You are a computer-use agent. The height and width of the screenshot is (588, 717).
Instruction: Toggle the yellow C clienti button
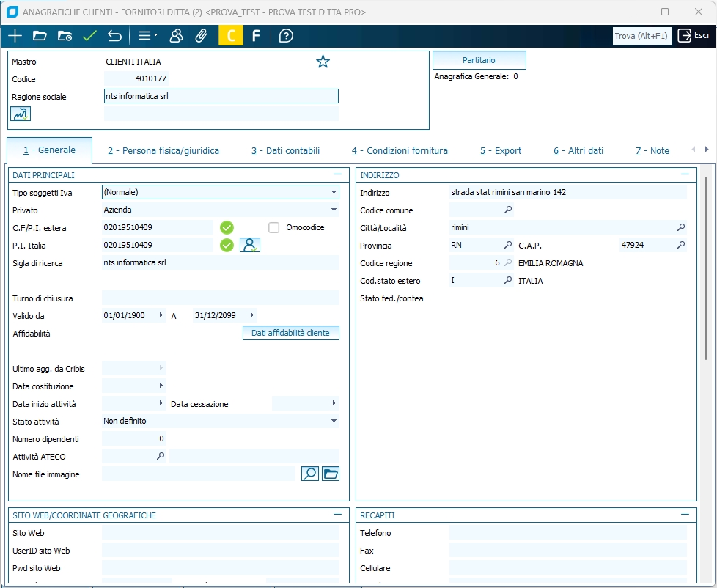click(230, 36)
